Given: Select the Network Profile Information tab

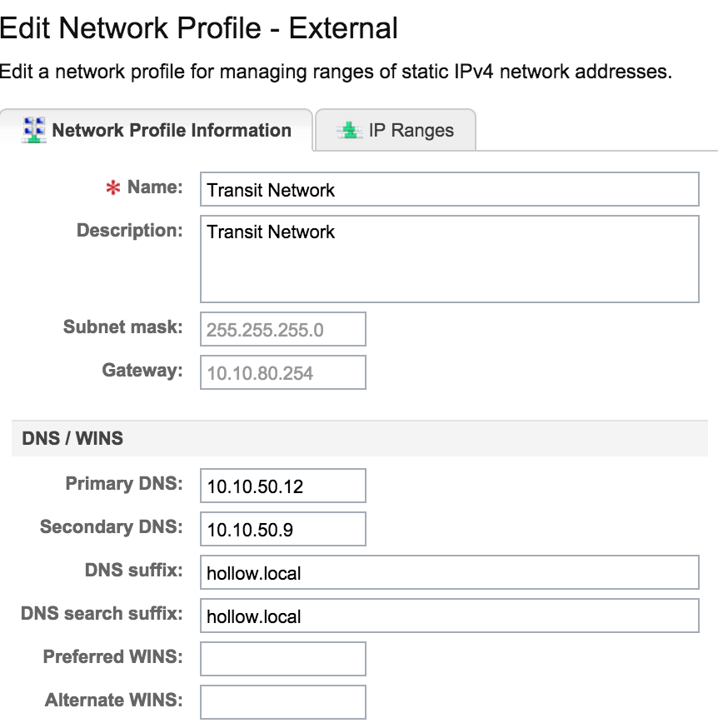Looking at the screenshot, I should point(171,130).
